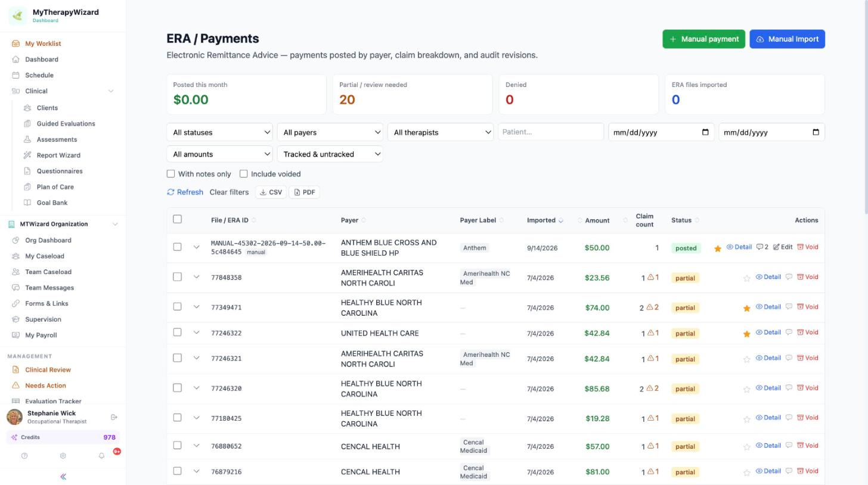Open the notifications bell icon
This screenshot has height=485, width=868.
(101, 456)
